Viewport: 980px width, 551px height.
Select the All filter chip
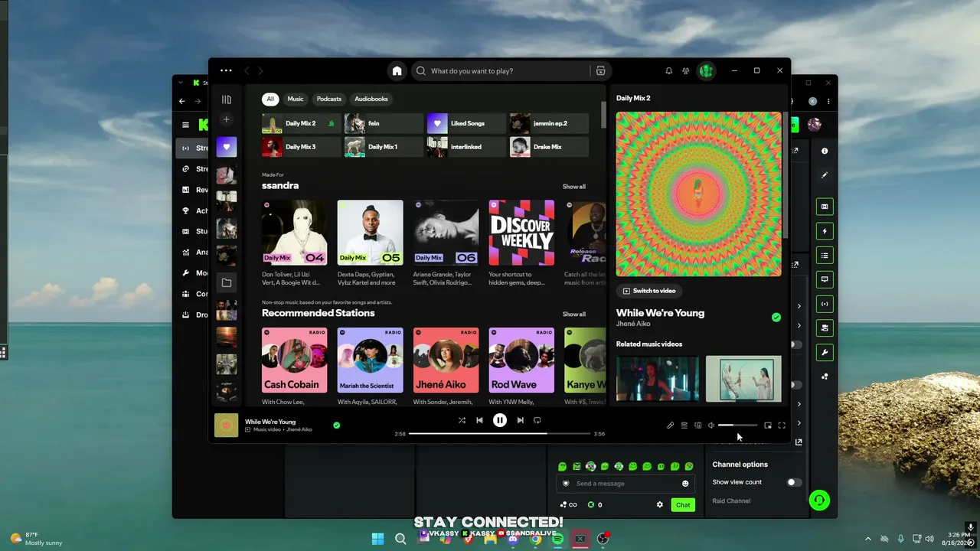tap(270, 99)
